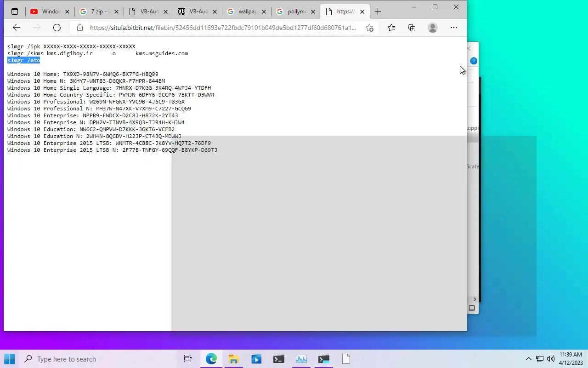Click the Enterprise N key DPH2V
Screen dimensions: 588x368
(x=137, y=122)
